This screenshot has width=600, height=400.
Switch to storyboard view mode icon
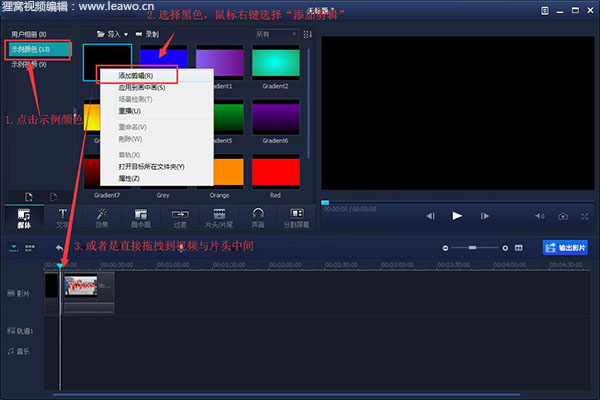30,248
